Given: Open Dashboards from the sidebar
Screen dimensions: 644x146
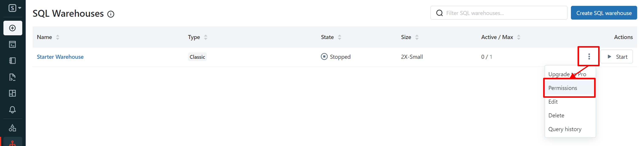Looking at the screenshot, I should (13, 94).
